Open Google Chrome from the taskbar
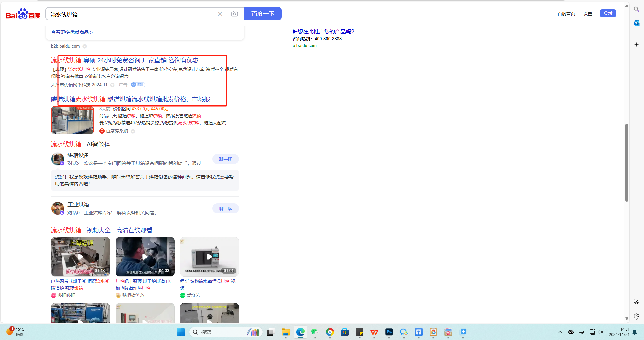This screenshot has width=644, height=340. [x=330, y=332]
